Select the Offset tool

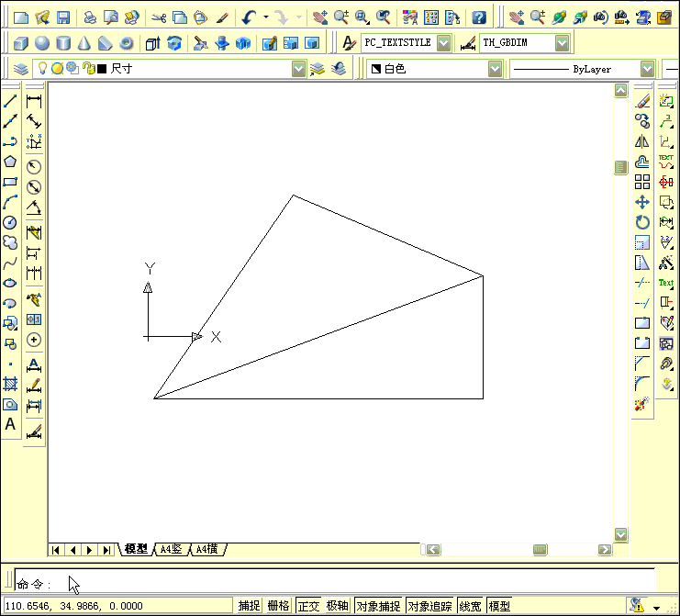(x=642, y=162)
